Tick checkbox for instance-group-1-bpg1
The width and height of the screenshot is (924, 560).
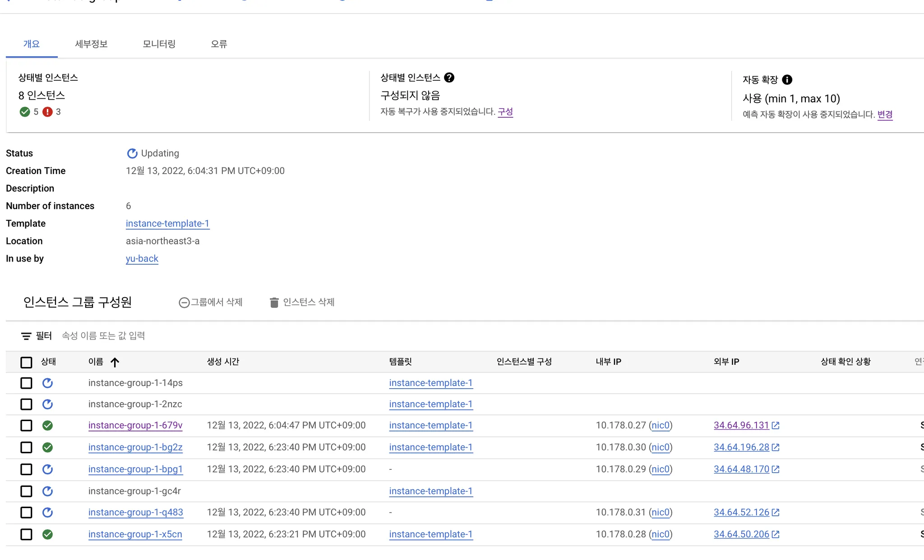tap(26, 469)
